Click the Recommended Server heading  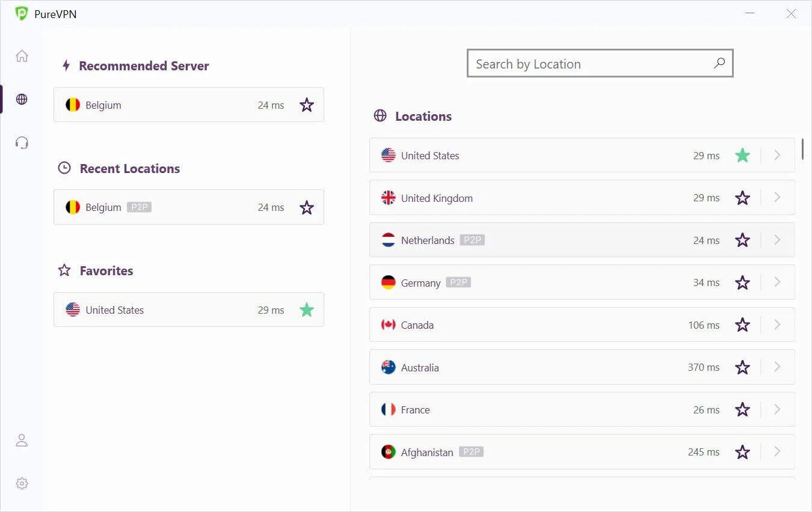coord(144,66)
